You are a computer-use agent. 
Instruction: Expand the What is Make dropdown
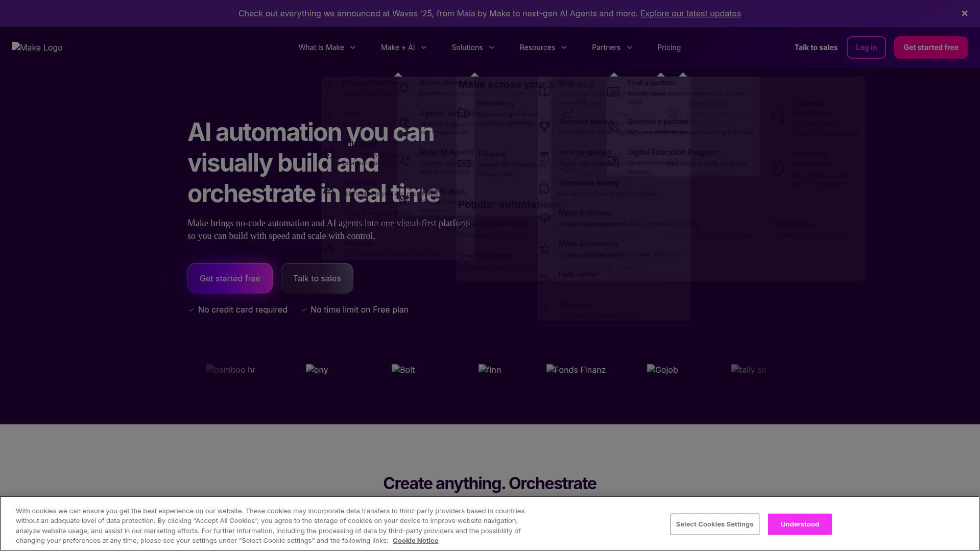[x=327, y=47]
